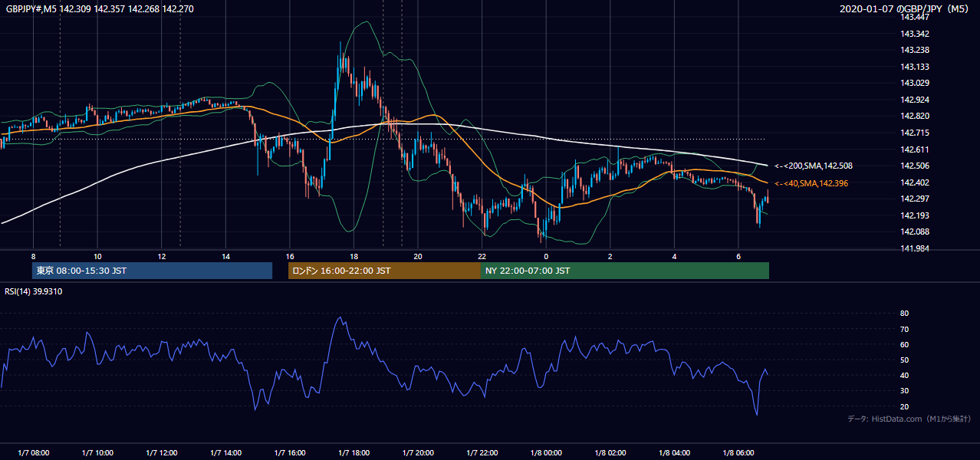Click hour label 16 under the price chart
980x460 pixels.
[290, 256]
